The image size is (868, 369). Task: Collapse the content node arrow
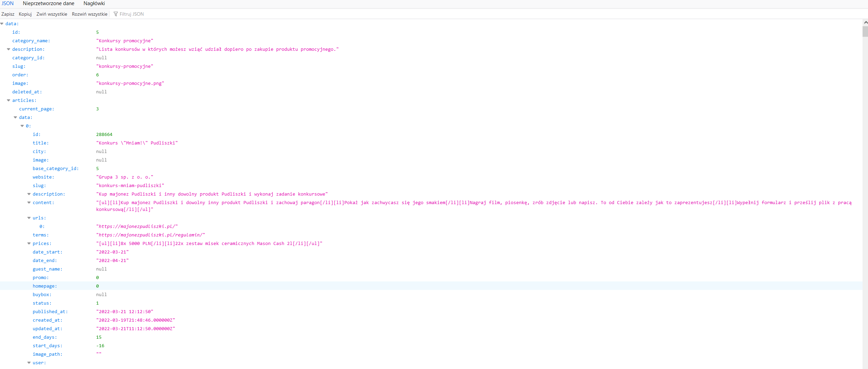[x=29, y=202]
